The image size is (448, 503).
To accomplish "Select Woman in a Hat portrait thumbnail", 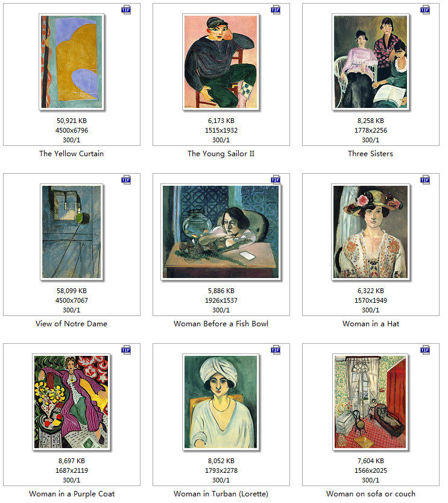I will [x=371, y=232].
